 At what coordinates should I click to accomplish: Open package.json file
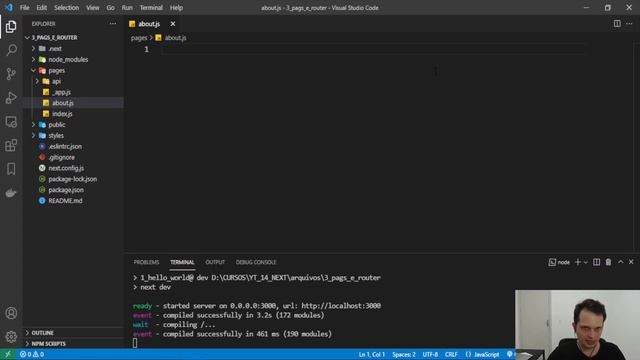66,190
